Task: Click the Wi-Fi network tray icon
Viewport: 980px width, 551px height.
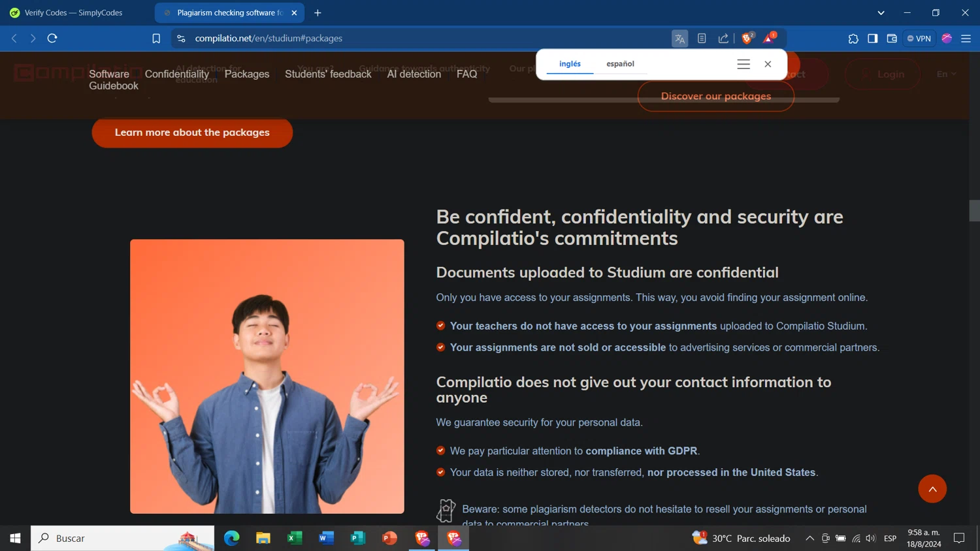Action: click(856, 538)
